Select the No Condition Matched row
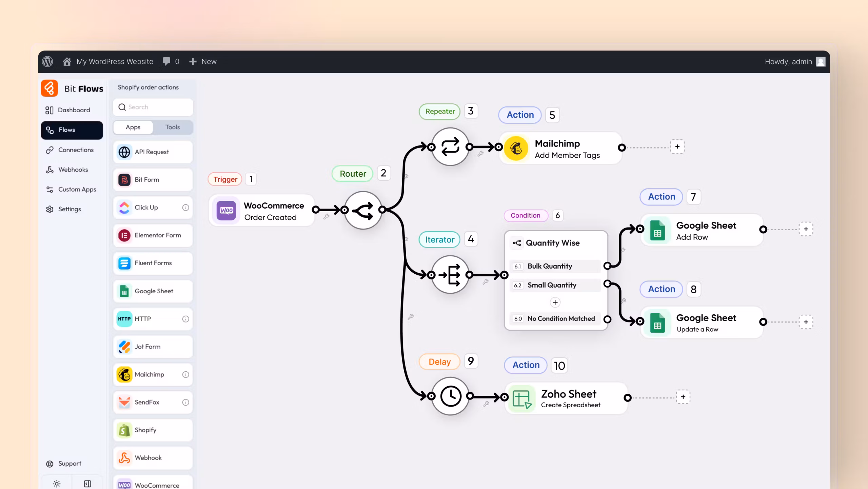868x489 pixels. (x=555, y=318)
